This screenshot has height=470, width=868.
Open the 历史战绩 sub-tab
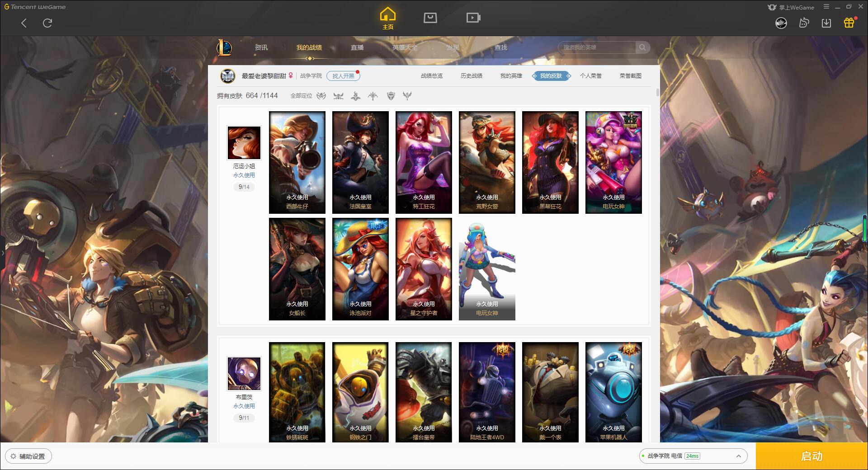click(472, 76)
